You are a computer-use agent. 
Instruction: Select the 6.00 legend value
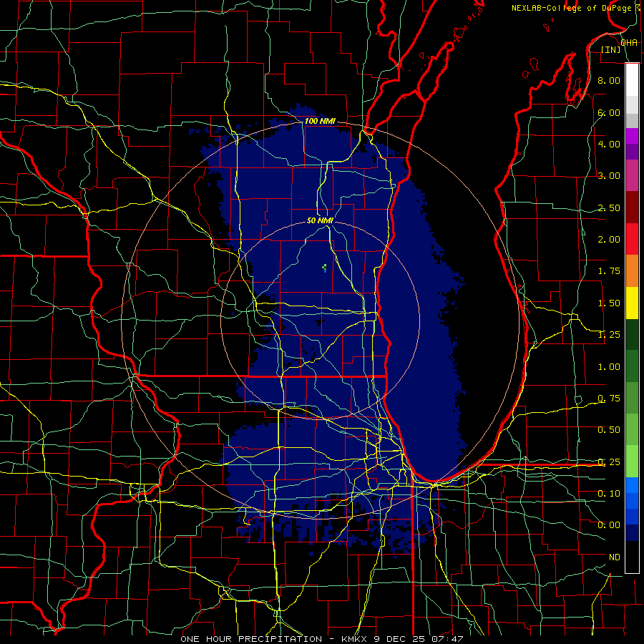click(608, 112)
